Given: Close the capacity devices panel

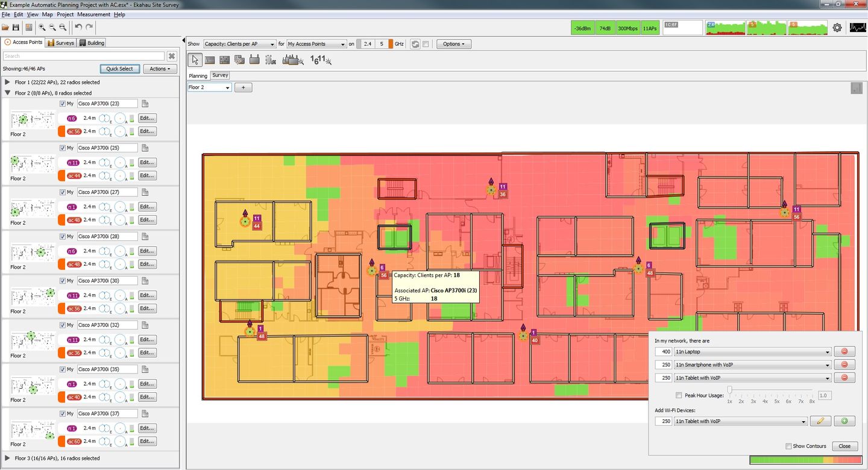Looking at the screenshot, I should coord(844,446).
